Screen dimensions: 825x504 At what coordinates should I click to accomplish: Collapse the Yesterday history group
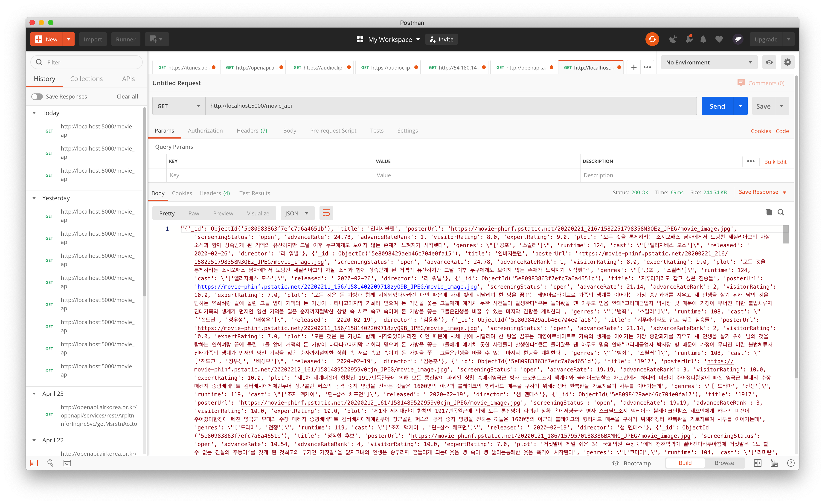[x=34, y=198]
